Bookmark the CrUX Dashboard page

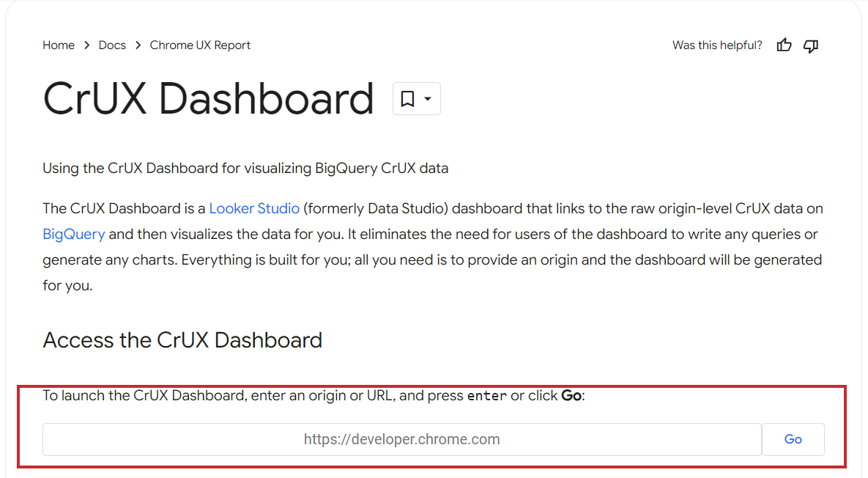click(x=407, y=98)
